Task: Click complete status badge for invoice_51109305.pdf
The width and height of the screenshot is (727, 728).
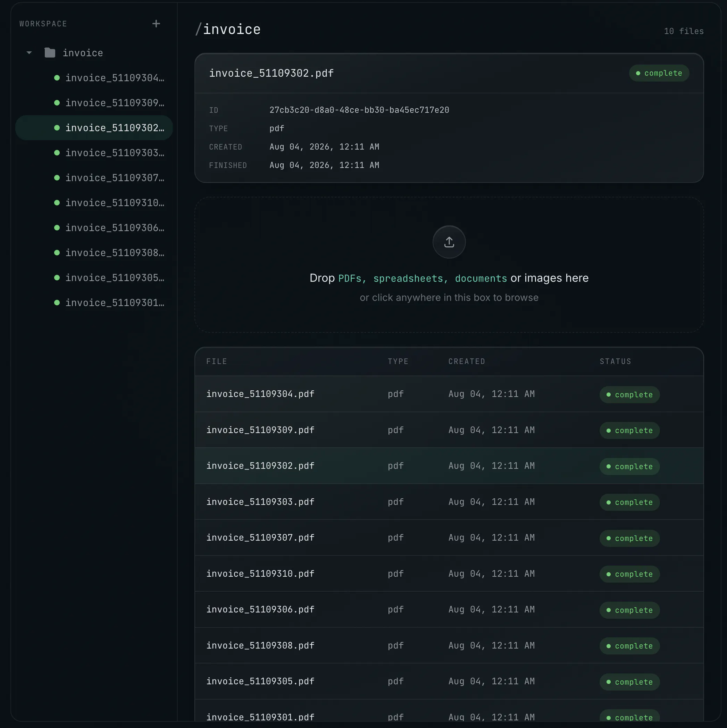Action: pyautogui.click(x=629, y=682)
